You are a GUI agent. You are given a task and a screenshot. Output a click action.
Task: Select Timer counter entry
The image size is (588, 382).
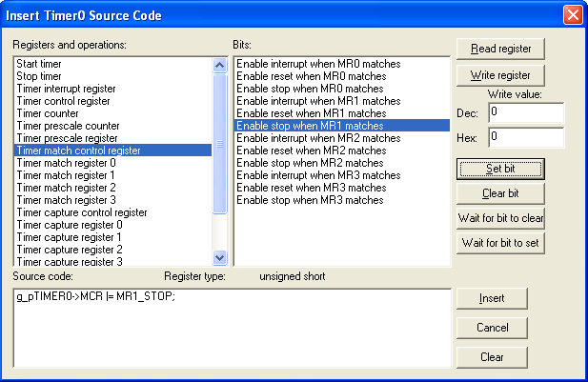(112, 113)
